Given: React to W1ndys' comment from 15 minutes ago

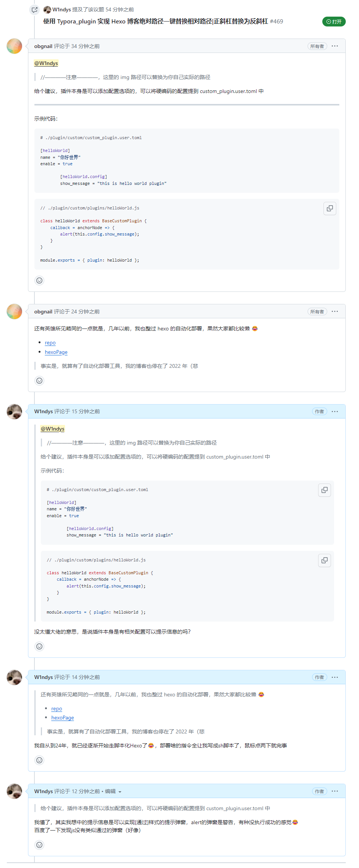Looking at the screenshot, I should [39, 646].
